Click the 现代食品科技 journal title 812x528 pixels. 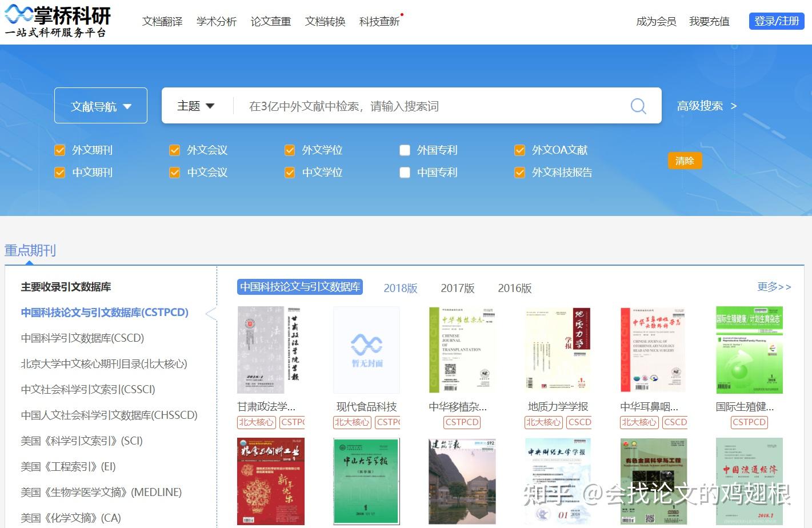coord(366,407)
